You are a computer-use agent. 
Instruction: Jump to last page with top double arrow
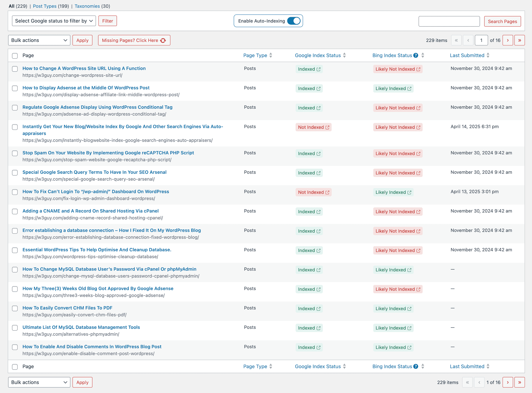coord(519,40)
